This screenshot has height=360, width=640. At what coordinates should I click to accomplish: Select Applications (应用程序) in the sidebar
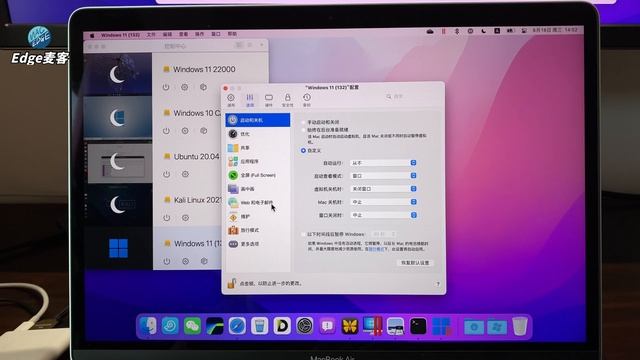pos(258,162)
